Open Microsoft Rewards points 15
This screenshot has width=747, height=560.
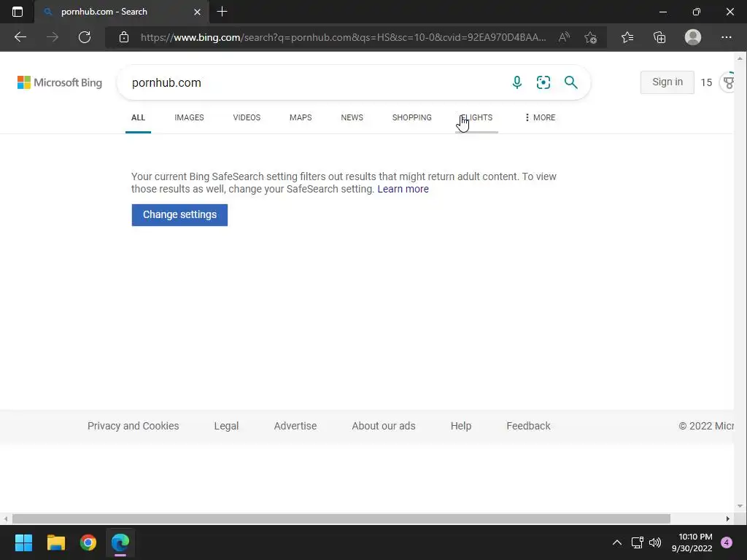706,82
